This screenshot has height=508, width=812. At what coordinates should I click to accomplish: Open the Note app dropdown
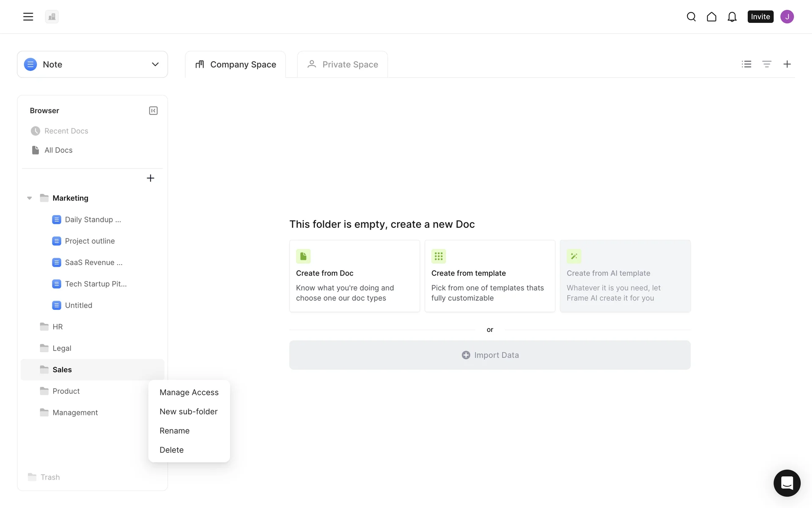coord(92,64)
